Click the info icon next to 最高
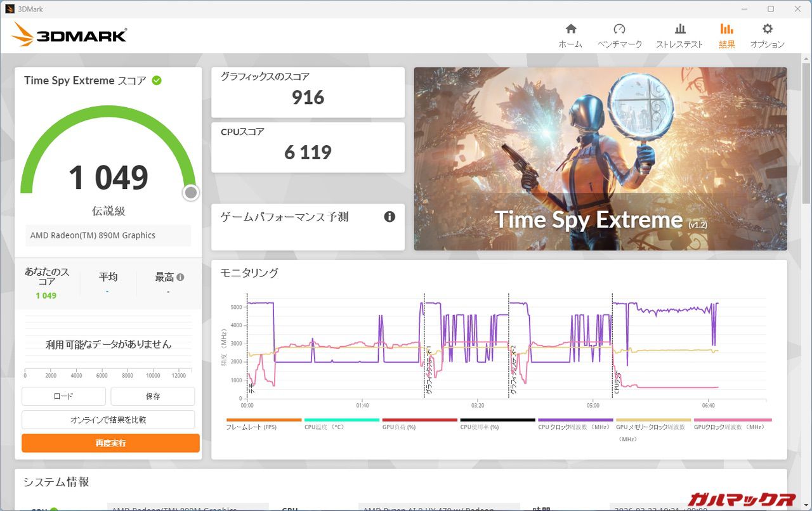Image resolution: width=812 pixels, height=511 pixels. tap(181, 277)
